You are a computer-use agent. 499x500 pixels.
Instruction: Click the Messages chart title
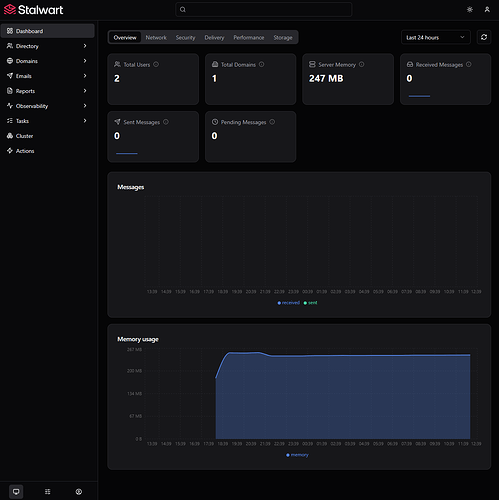131,187
